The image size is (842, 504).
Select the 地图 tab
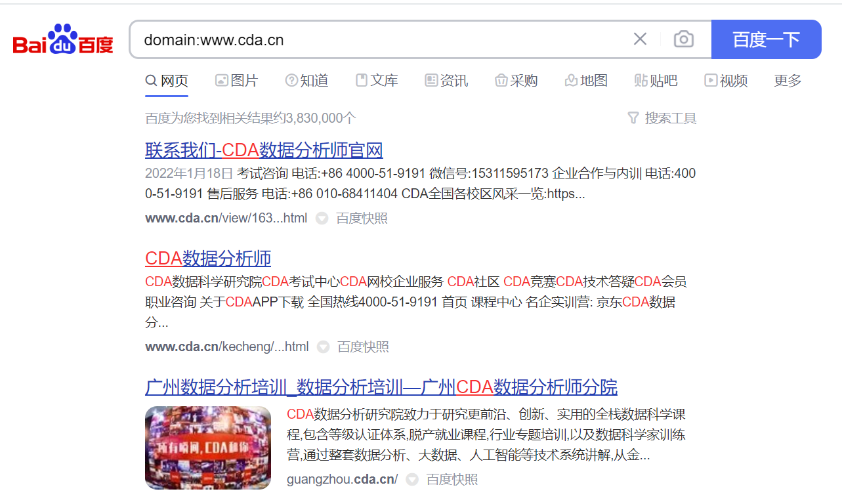pyautogui.click(x=586, y=81)
